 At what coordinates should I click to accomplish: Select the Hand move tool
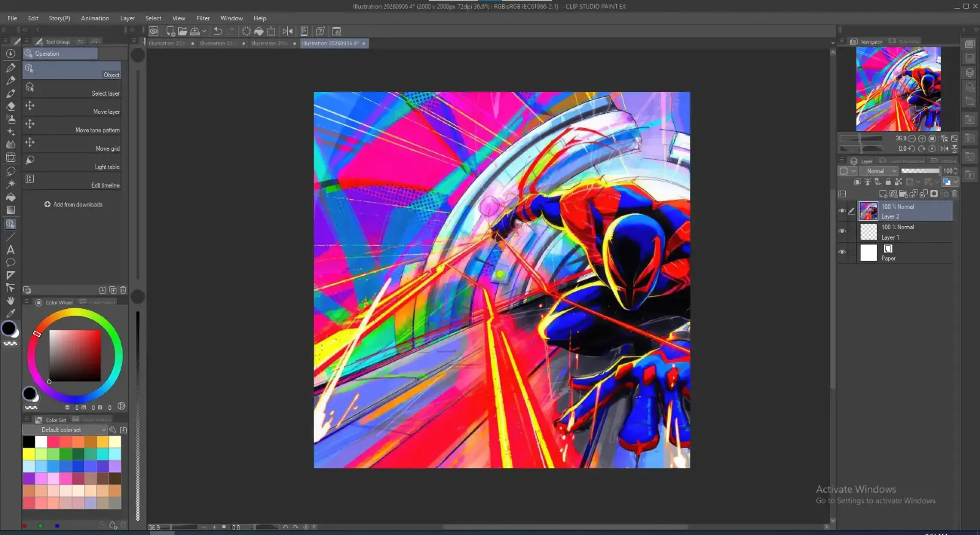point(10,300)
